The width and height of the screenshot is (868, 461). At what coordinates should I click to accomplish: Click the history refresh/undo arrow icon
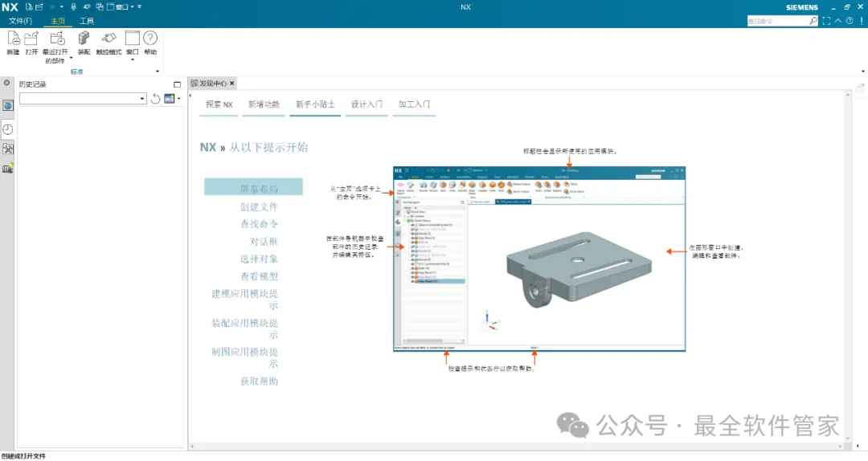coord(156,99)
